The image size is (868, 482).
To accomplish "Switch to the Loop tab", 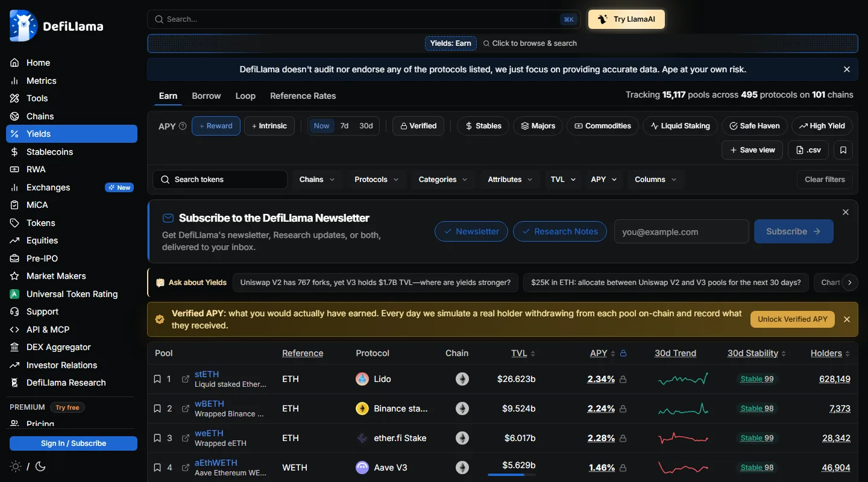I will click(245, 96).
